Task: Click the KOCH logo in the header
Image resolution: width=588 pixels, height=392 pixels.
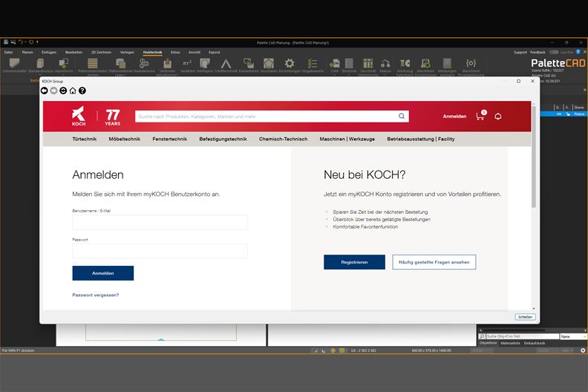Action: tap(79, 116)
